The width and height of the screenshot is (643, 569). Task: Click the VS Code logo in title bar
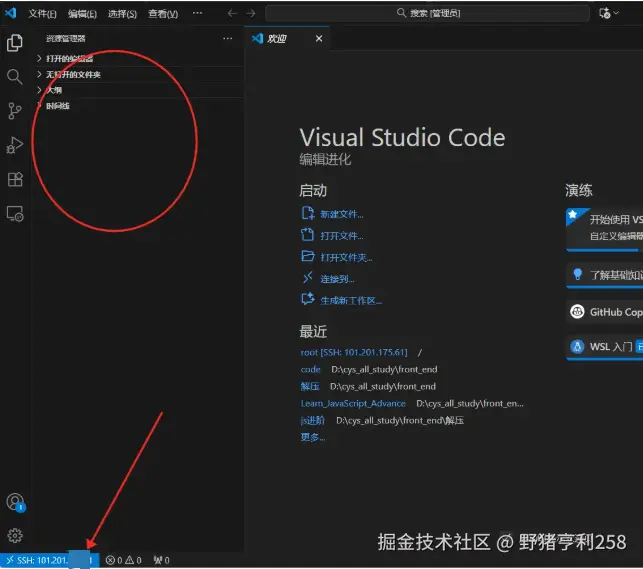pyautogui.click(x=10, y=13)
